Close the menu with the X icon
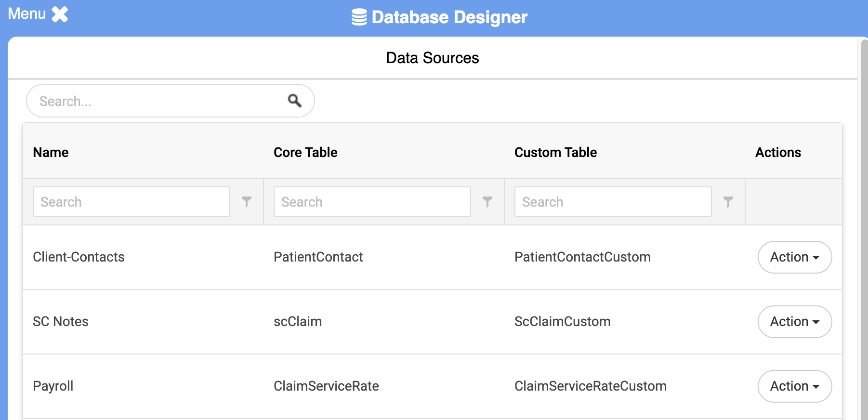This screenshot has width=868, height=420. click(60, 14)
